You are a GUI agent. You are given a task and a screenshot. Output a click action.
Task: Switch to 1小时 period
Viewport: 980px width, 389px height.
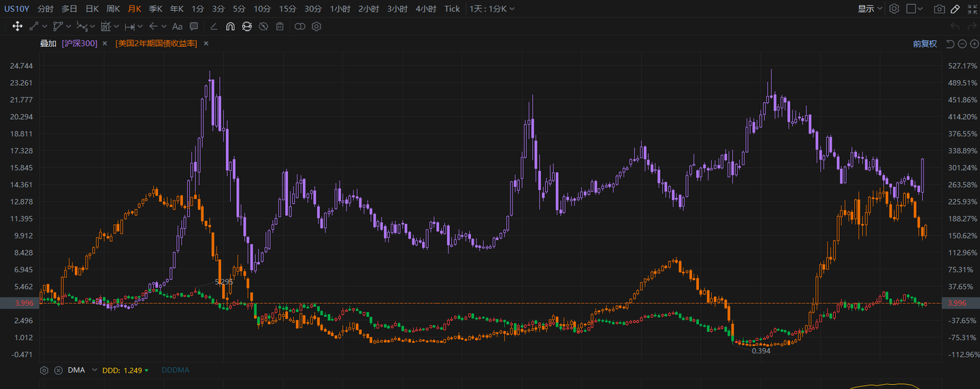[340, 9]
